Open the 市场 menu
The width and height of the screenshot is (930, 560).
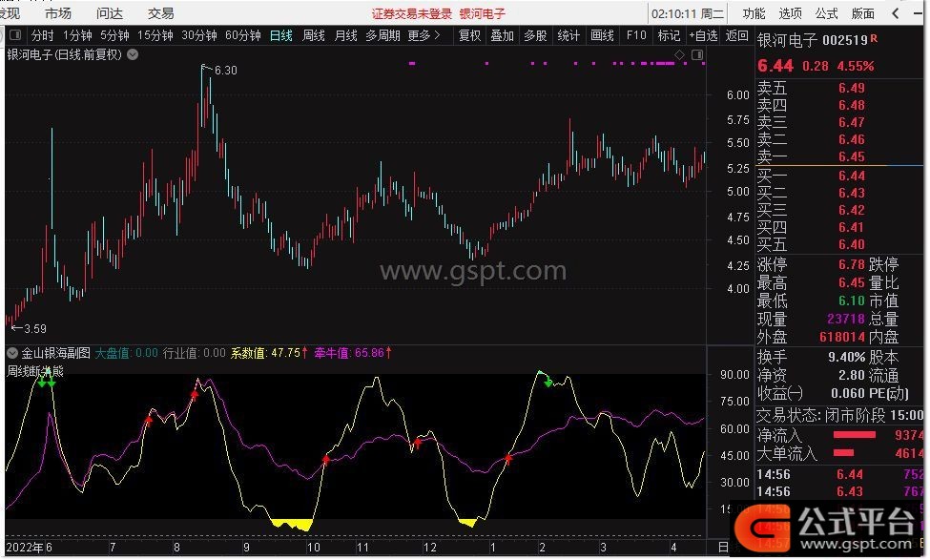point(57,13)
